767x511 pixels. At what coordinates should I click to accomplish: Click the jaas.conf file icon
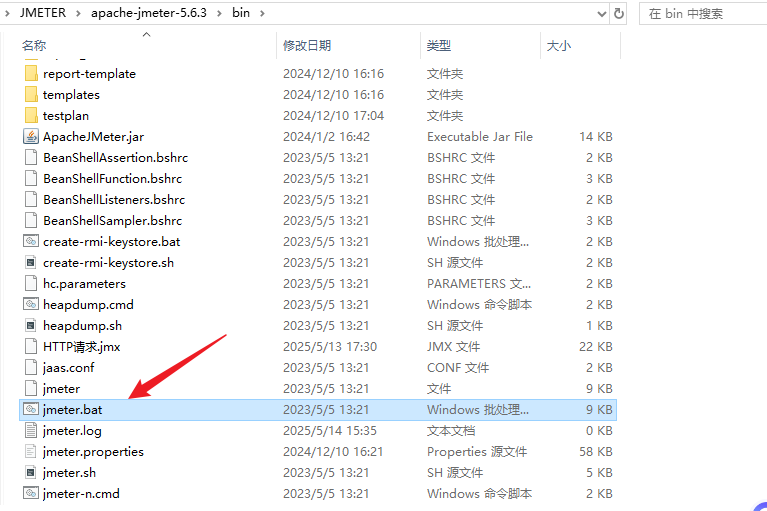(31, 368)
